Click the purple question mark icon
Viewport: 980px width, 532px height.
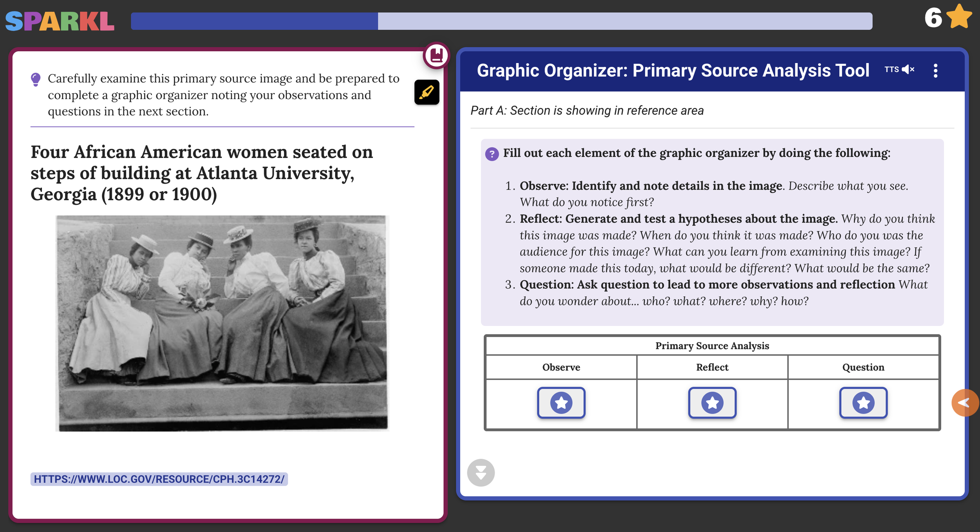click(x=492, y=154)
